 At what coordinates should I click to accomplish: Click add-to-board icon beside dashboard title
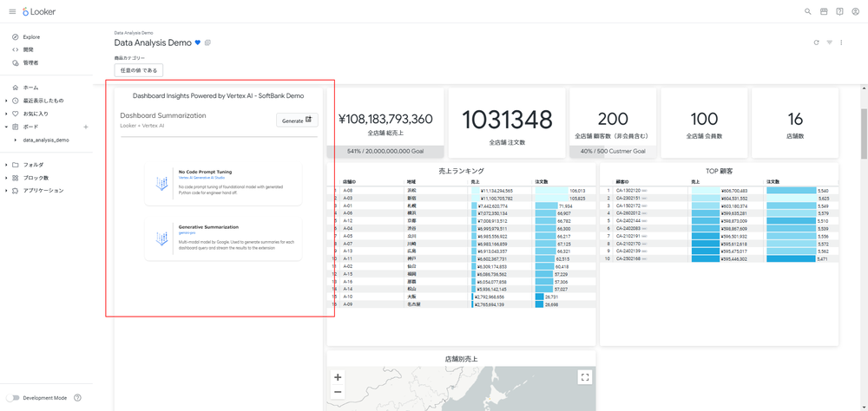pyautogui.click(x=207, y=42)
